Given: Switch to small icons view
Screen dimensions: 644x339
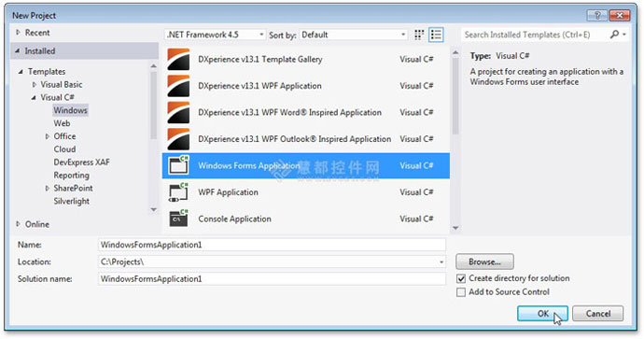Looking at the screenshot, I should click(x=419, y=35).
